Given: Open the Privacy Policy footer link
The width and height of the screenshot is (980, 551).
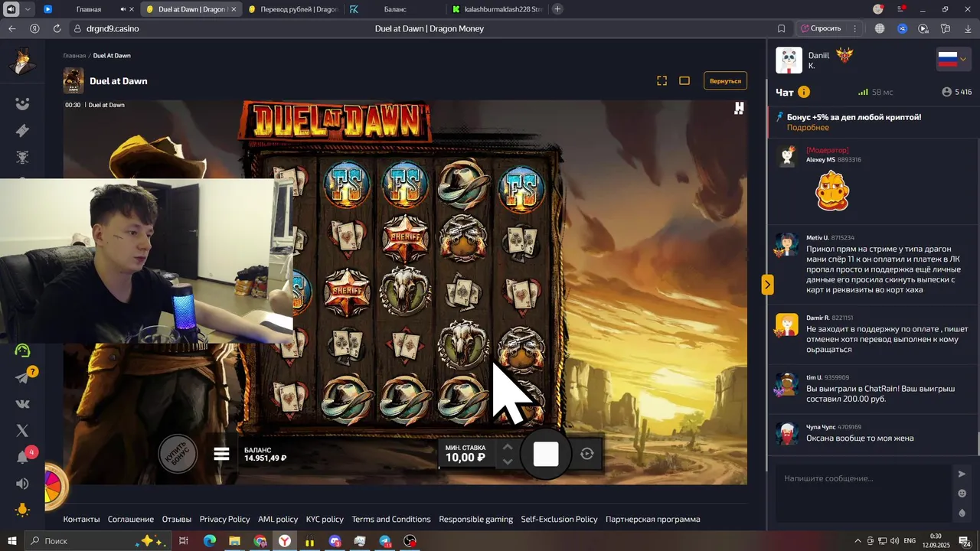Looking at the screenshot, I should point(225,519).
